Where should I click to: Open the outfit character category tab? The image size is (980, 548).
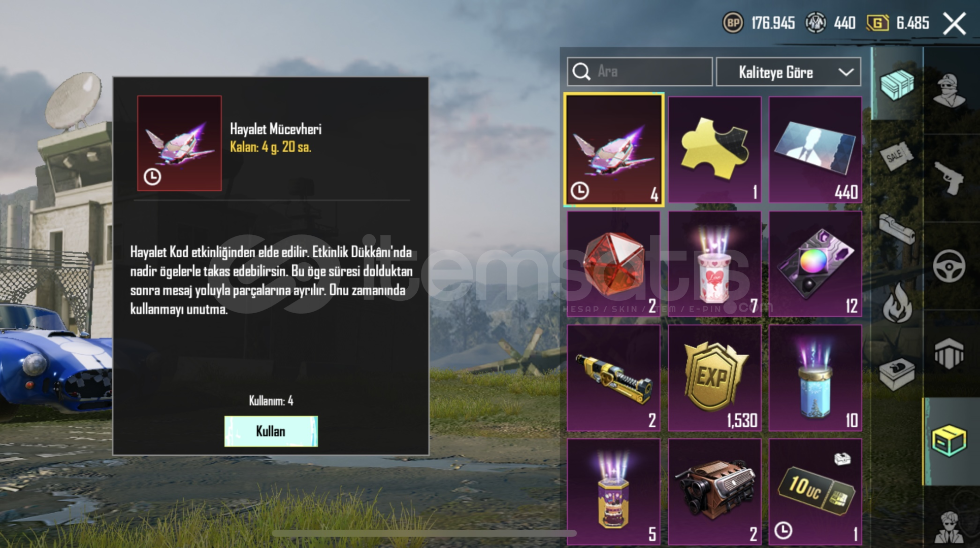(949, 90)
